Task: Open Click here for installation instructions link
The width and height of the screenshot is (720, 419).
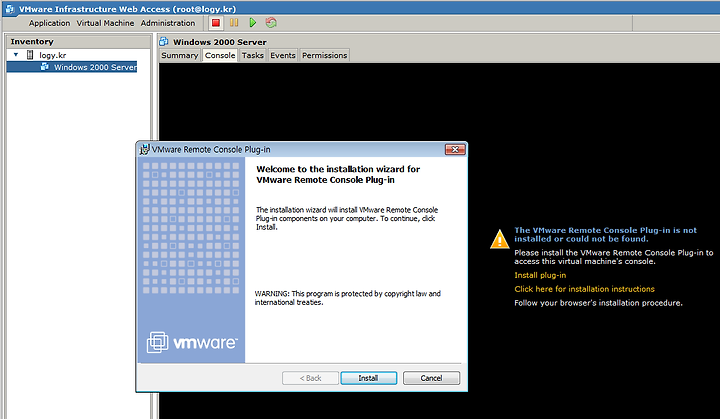Action: point(585,289)
